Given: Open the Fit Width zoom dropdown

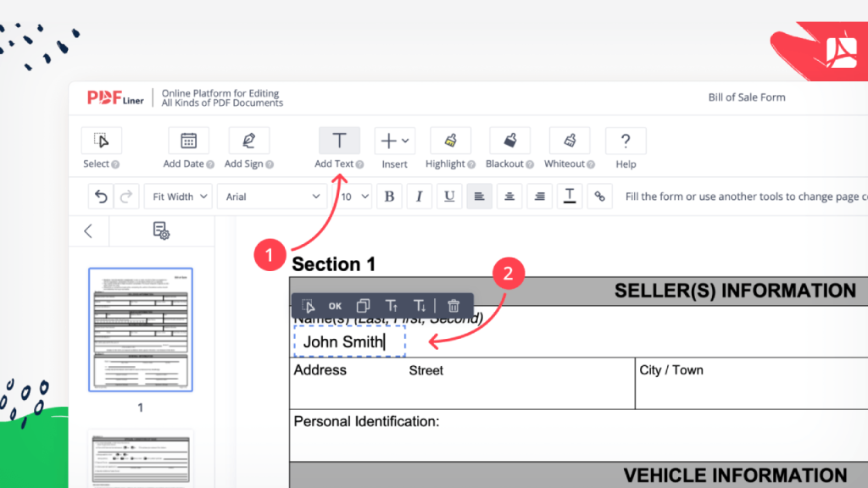Looking at the screenshot, I should point(178,197).
